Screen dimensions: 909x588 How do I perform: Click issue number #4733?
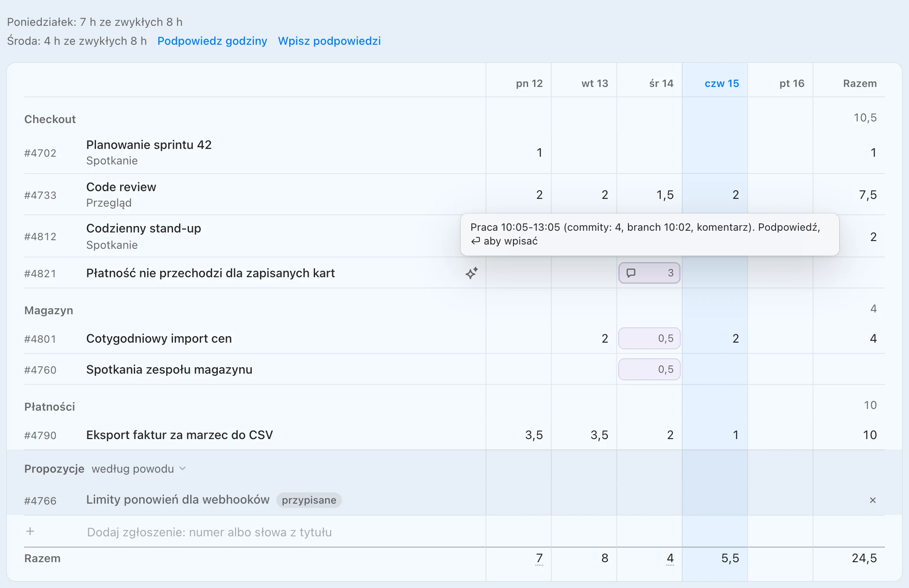tap(40, 195)
